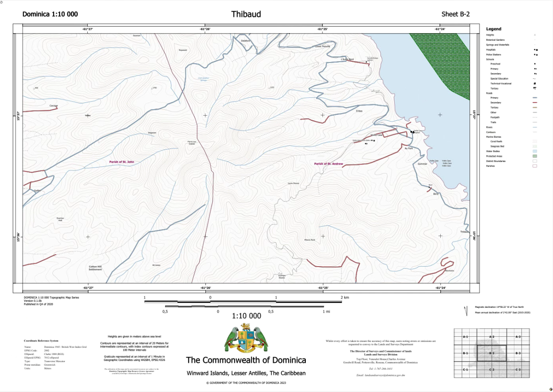Click The Commonwealth of Dominica heading
Viewport: 553px width, 392px height.
click(246, 360)
